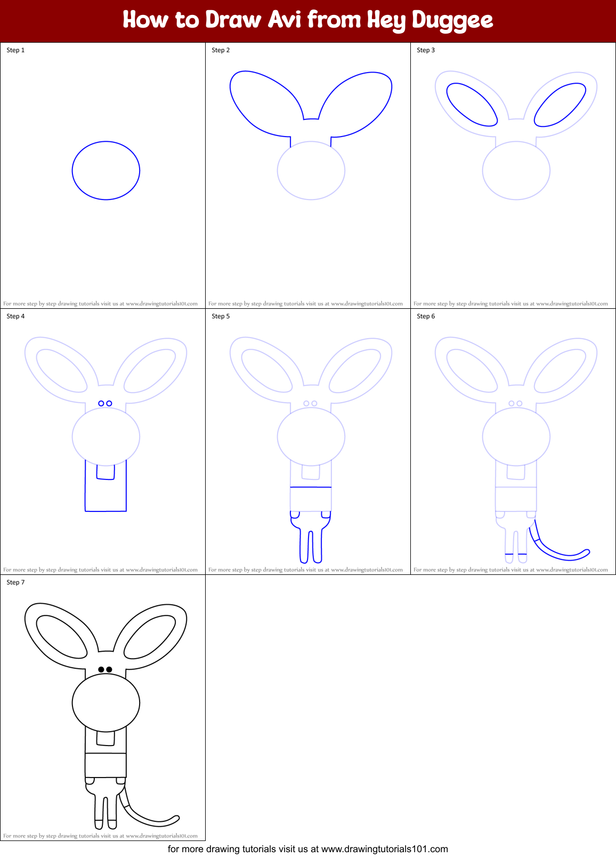
Task: Select the Step 5 label
Action: coord(221,316)
